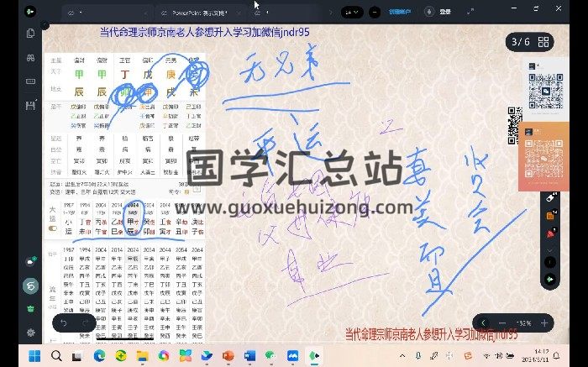Click the green basket icon in sidebar
The width and height of the screenshot is (588, 367).
(31, 309)
